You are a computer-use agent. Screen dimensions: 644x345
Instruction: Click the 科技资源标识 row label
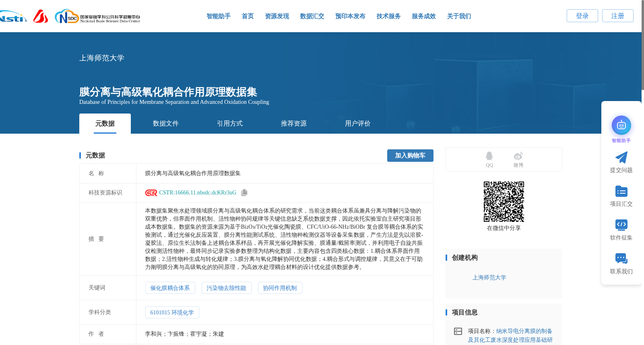point(105,193)
